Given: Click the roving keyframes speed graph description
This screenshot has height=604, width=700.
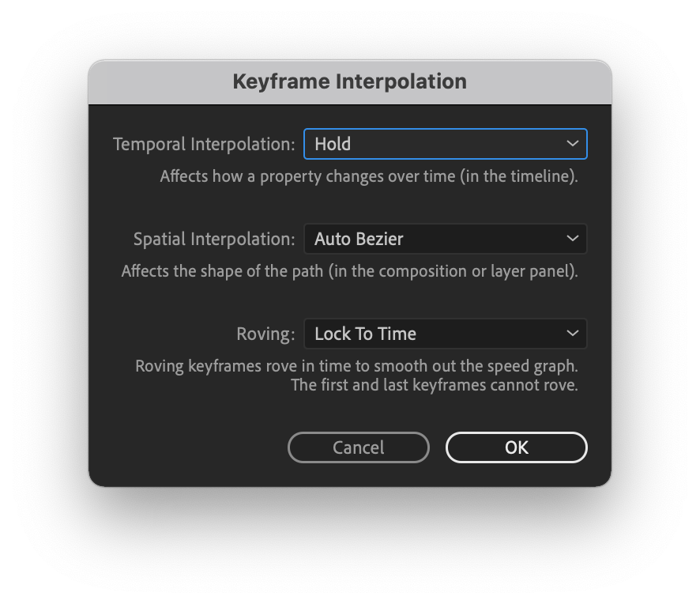Looking at the screenshot, I should (x=356, y=366).
